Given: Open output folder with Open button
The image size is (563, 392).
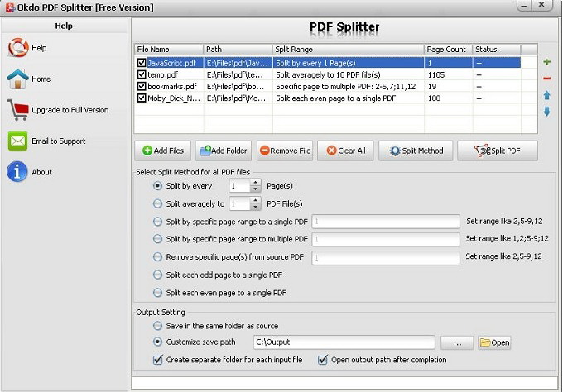Looking at the screenshot, I should point(494,342).
